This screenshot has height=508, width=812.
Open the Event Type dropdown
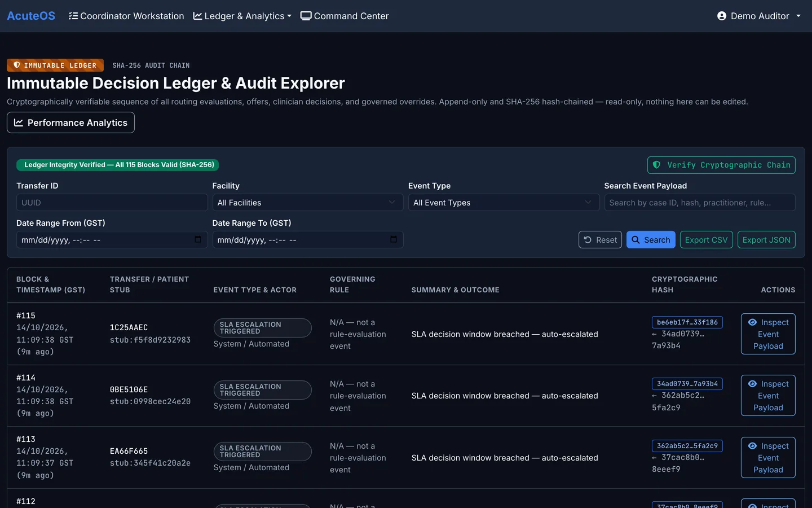(x=504, y=203)
